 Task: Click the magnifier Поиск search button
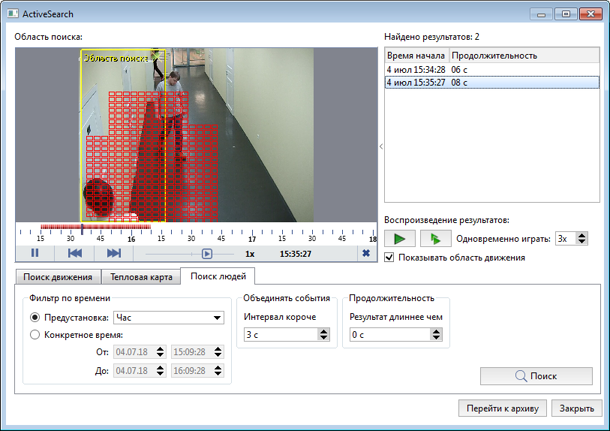point(536,376)
